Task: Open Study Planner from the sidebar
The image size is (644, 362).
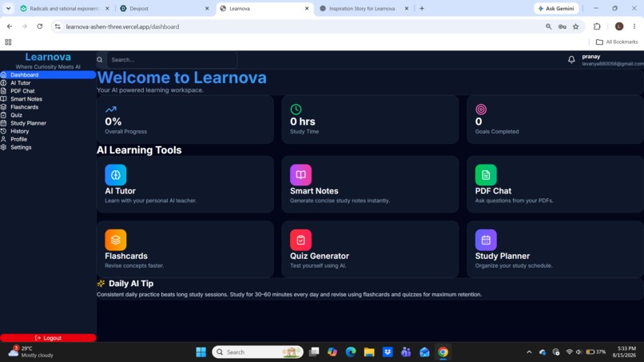Action: pos(48,123)
